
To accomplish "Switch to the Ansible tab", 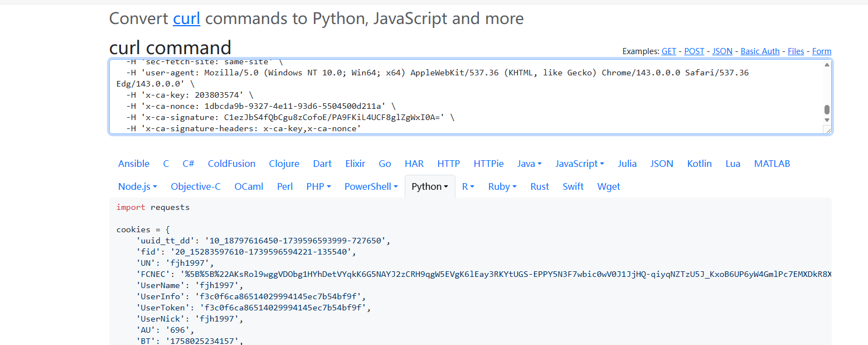I will click(134, 164).
